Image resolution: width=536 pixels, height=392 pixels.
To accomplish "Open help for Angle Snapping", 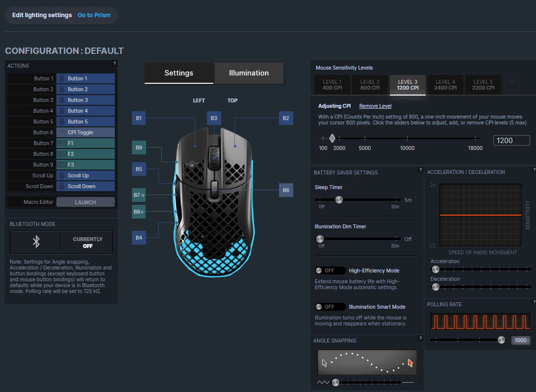I will point(420,338).
